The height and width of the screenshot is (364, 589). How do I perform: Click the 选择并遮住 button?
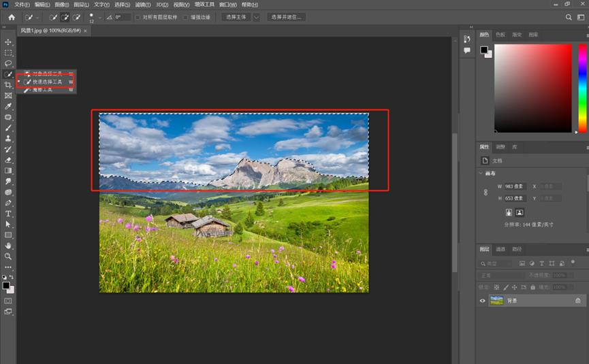click(x=285, y=17)
